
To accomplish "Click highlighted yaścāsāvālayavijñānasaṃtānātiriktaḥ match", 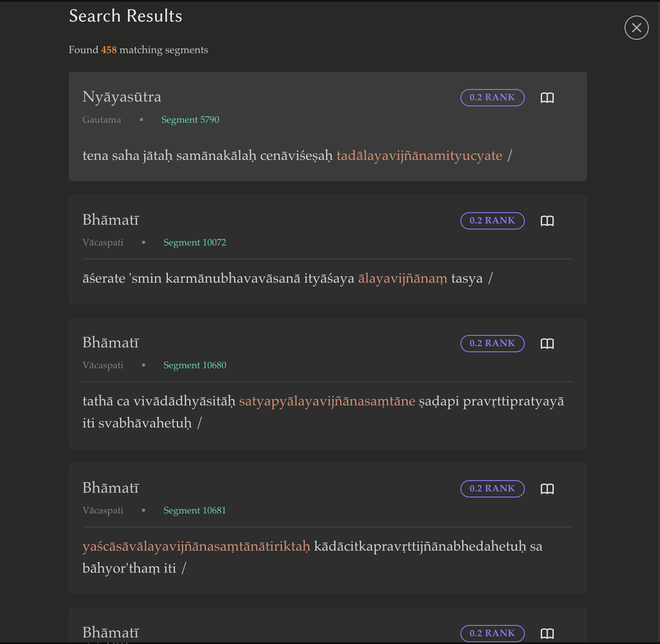I will click(x=196, y=546).
